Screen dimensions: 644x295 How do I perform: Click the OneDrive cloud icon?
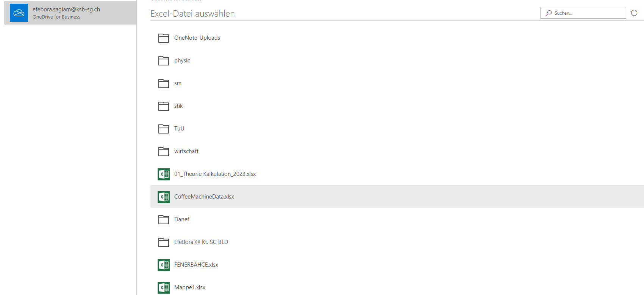19,13
